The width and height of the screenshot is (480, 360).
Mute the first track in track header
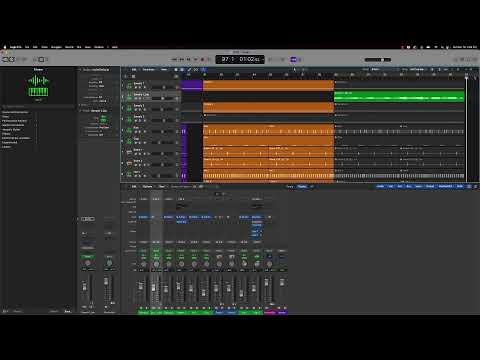(x=136, y=87)
